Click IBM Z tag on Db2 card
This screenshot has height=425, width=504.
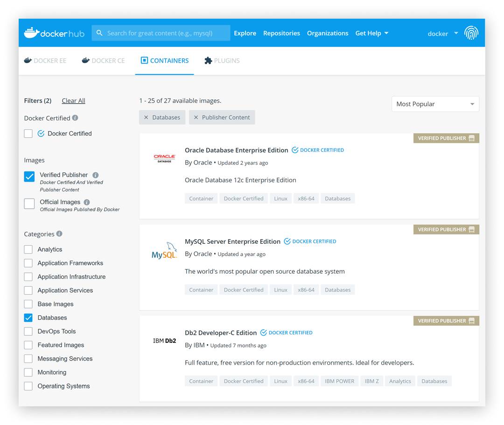click(x=371, y=381)
